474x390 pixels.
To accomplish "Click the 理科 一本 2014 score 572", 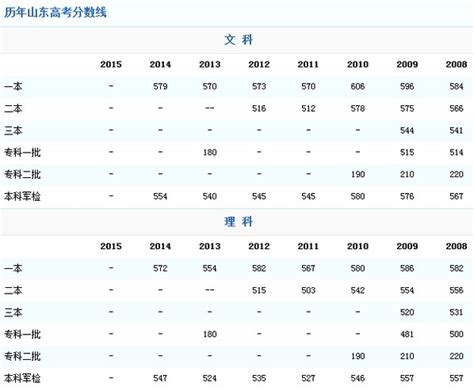I will tap(160, 268).
